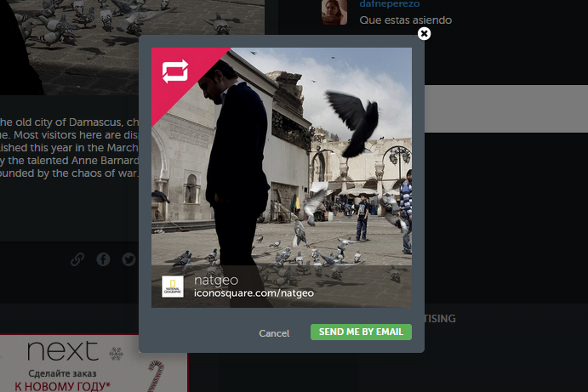Share the post via the Facebook icon
Viewport: 588px width, 392px height.
click(103, 259)
